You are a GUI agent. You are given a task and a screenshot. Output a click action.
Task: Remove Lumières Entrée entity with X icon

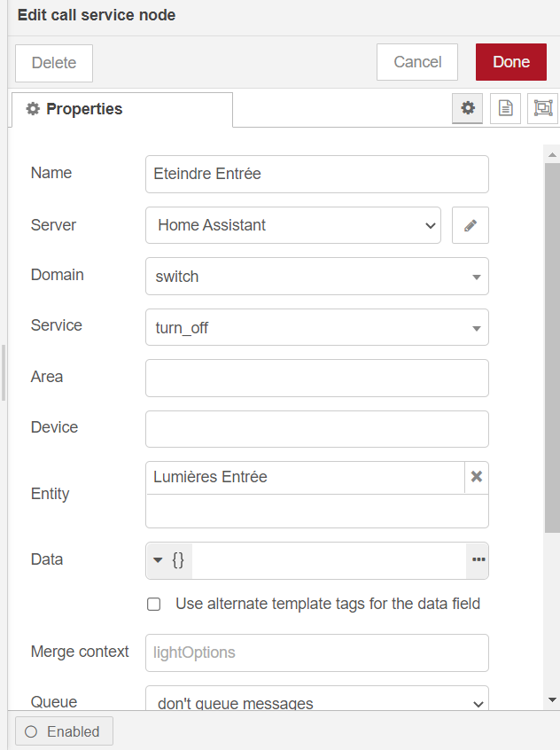[x=477, y=477]
